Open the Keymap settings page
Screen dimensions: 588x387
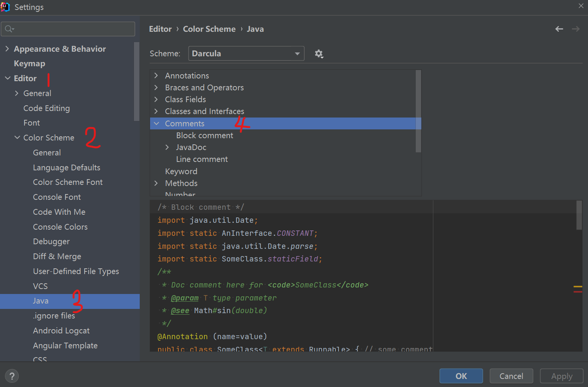click(x=29, y=64)
